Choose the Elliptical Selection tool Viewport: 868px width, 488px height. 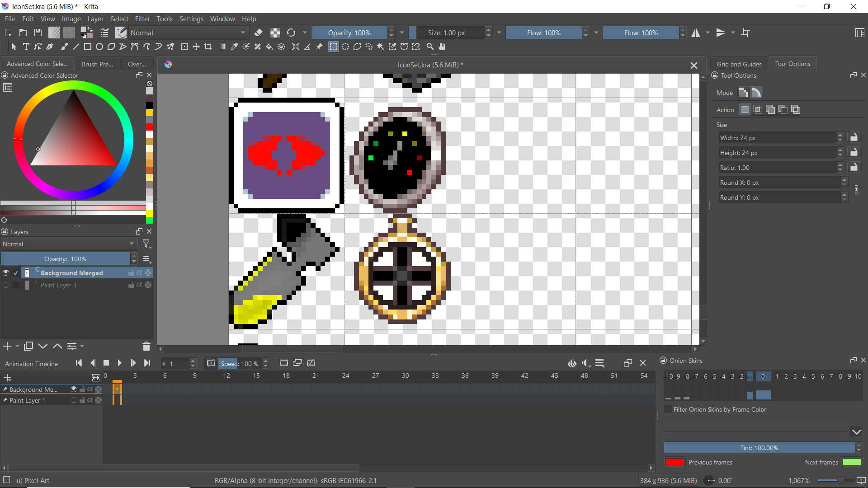tap(345, 47)
